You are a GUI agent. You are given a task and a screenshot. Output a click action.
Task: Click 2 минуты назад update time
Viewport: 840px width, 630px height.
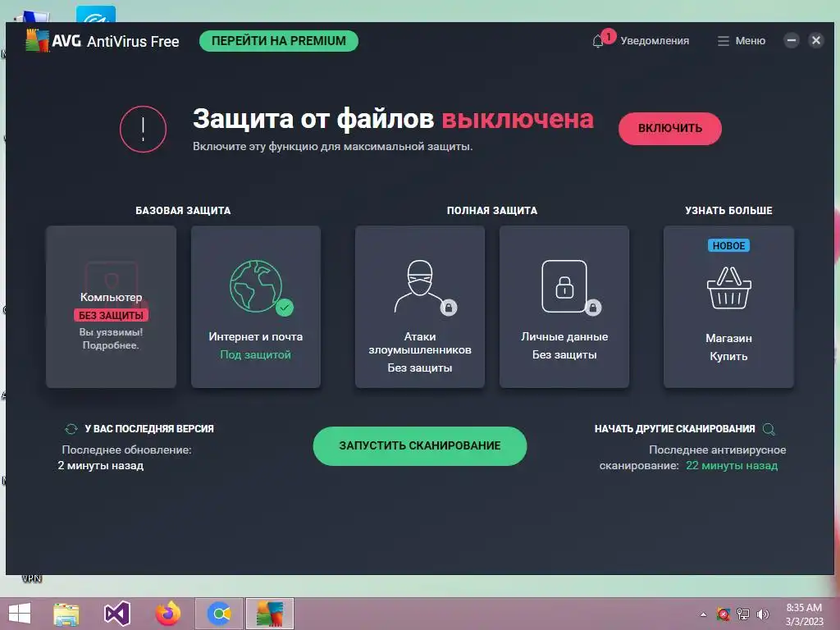coord(101,466)
